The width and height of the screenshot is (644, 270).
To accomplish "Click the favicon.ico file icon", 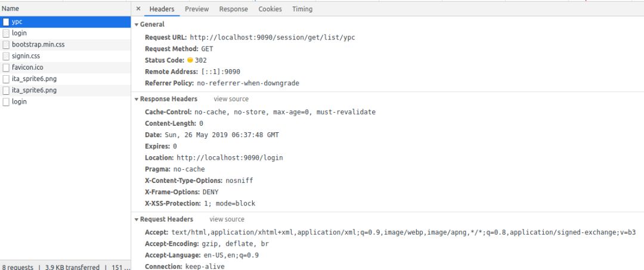I will [6, 67].
